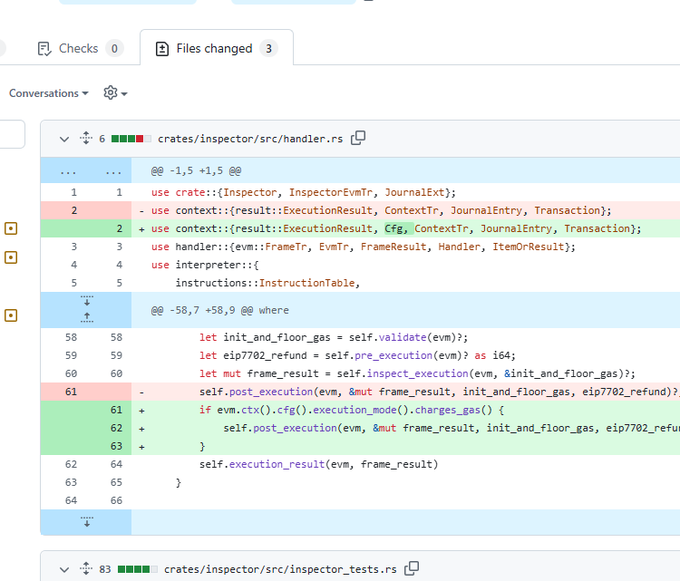680x581 pixels.
Task: Click added line number 62
Action: (116, 428)
